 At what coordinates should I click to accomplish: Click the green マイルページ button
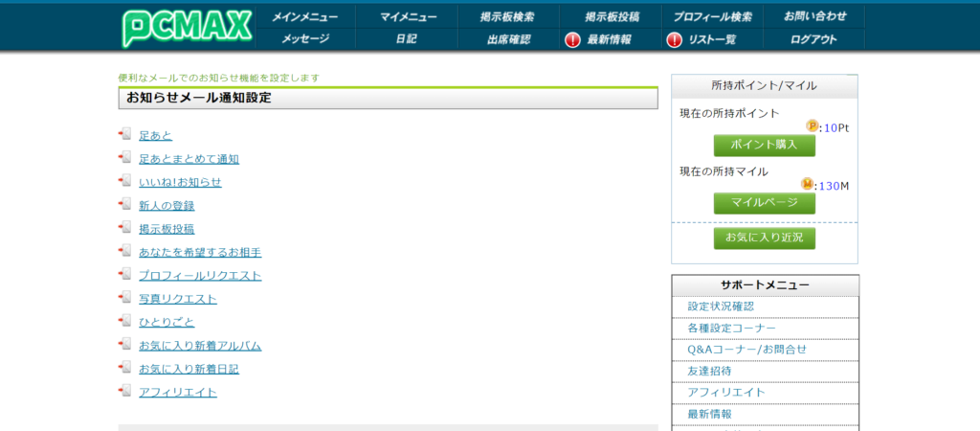(x=765, y=203)
